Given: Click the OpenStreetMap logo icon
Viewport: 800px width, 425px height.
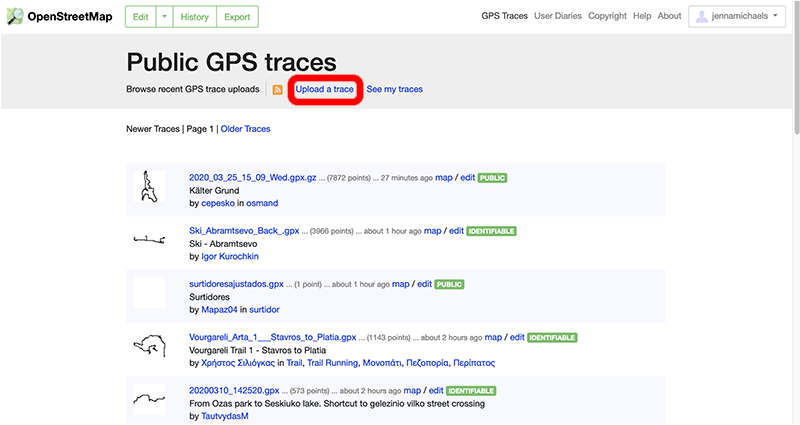Looking at the screenshot, I should pos(15,16).
